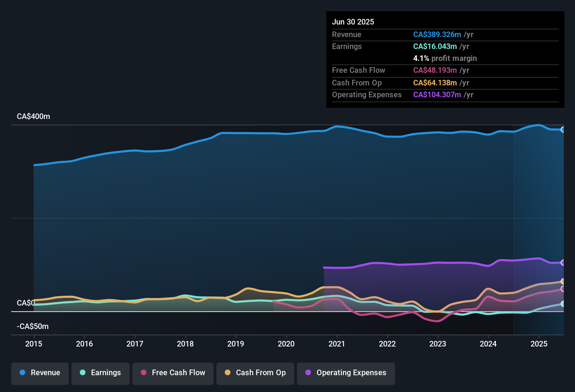Toggle the Revenue series legend button
Screen dimensions: 575x392
click(x=40, y=373)
